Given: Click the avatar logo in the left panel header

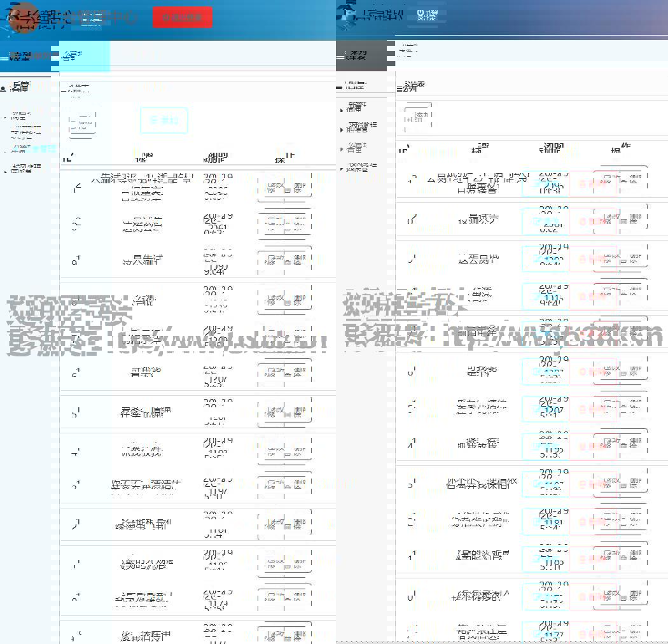Looking at the screenshot, I should [24, 17].
